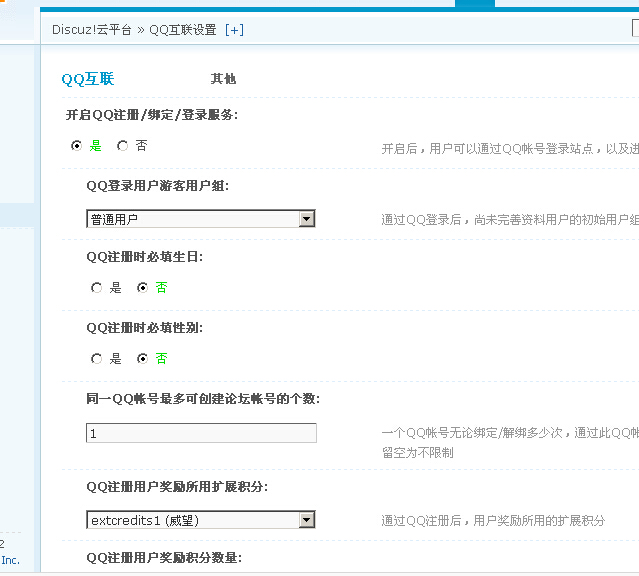Switch to the QQ互联 tab
Image resolution: width=639 pixels, height=576 pixels.
(x=88, y=79)
